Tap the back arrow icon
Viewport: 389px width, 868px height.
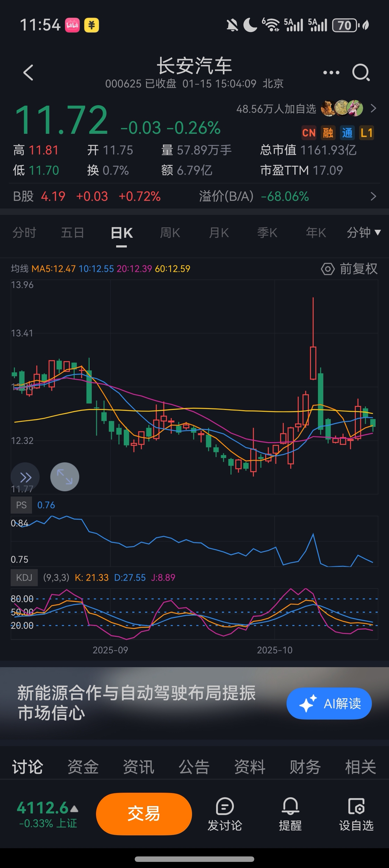(28, 73)
